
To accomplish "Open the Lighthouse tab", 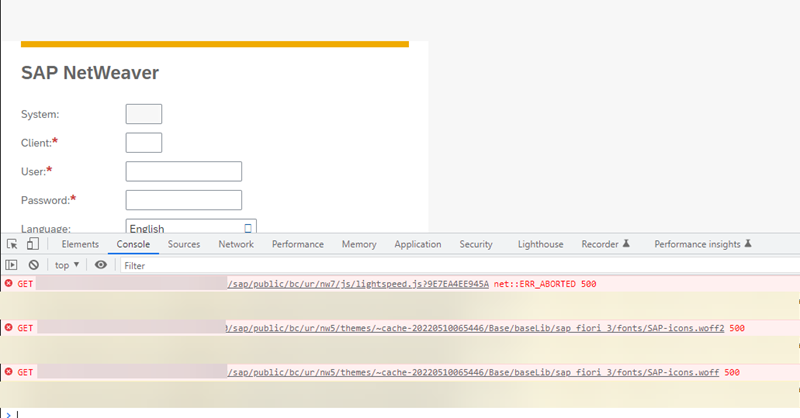I will pos(540,244).
